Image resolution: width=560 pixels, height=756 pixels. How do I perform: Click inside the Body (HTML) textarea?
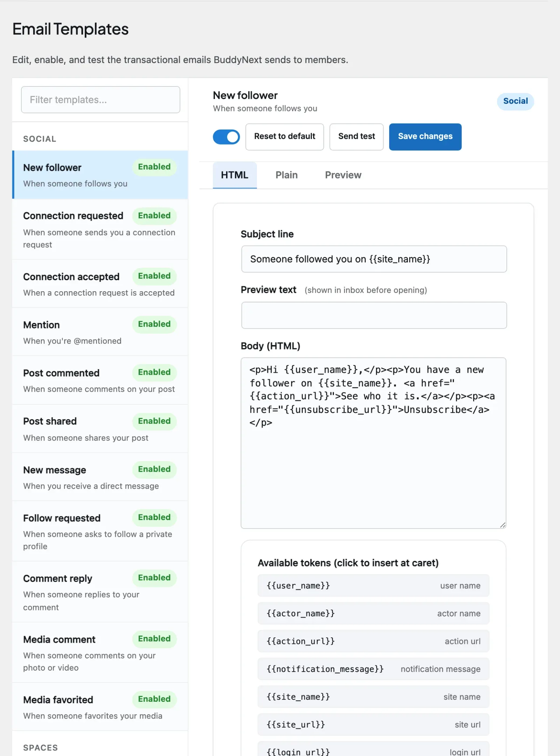tap(373, 443)
